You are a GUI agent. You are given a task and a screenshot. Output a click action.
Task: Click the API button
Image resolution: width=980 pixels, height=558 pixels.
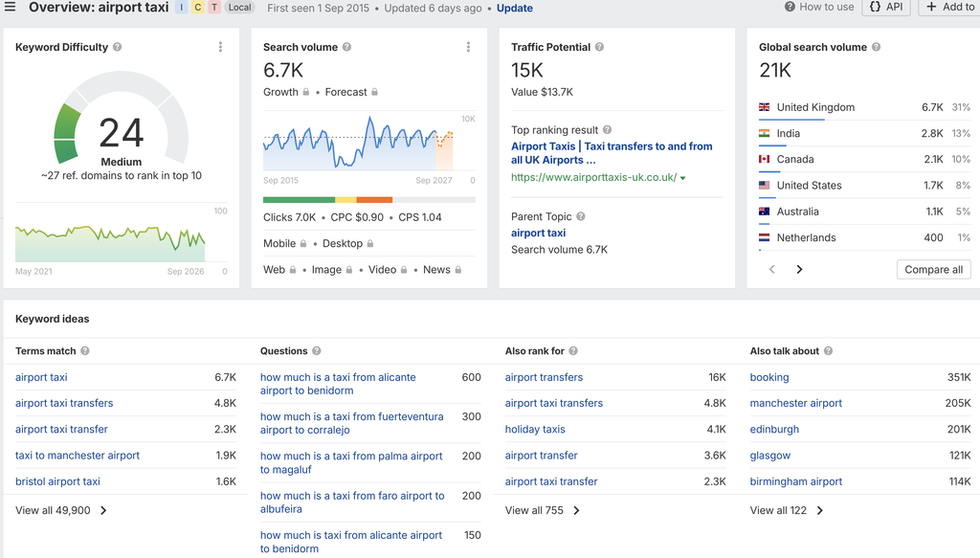(886, 7)
